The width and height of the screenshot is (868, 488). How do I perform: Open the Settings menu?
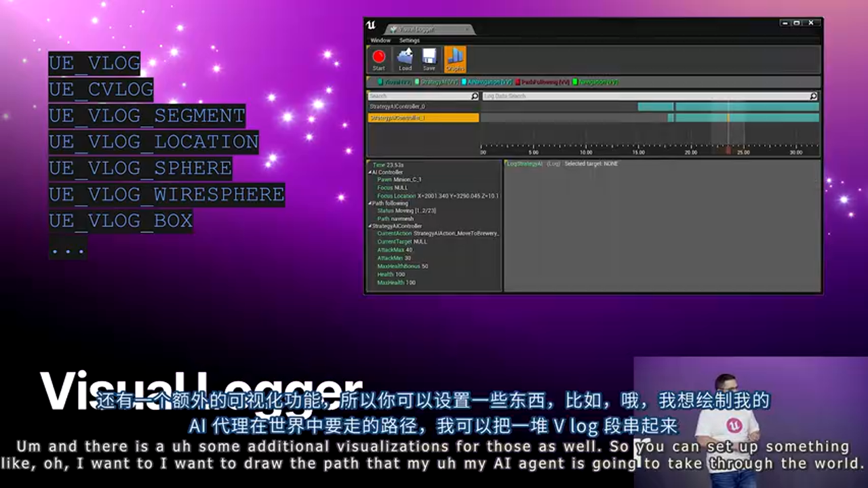pyautogui.click(x=409, y=40)
